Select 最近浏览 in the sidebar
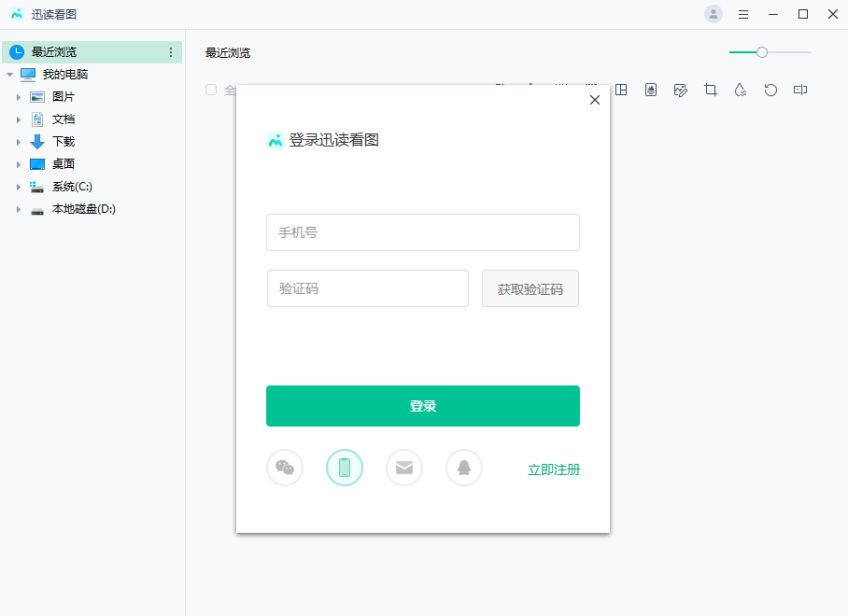Screen dimensions: 848x616 [92, 52]
